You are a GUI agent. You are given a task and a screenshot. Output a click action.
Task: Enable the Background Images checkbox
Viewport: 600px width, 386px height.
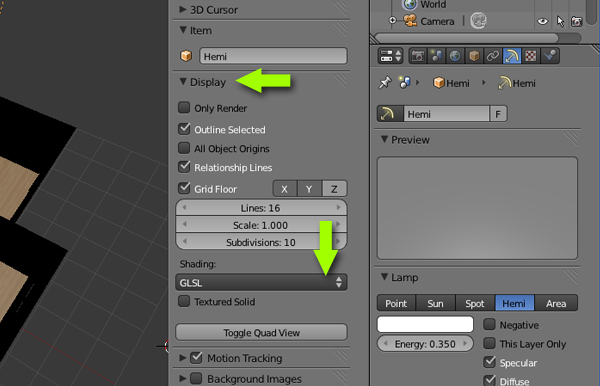pos(196,379)
